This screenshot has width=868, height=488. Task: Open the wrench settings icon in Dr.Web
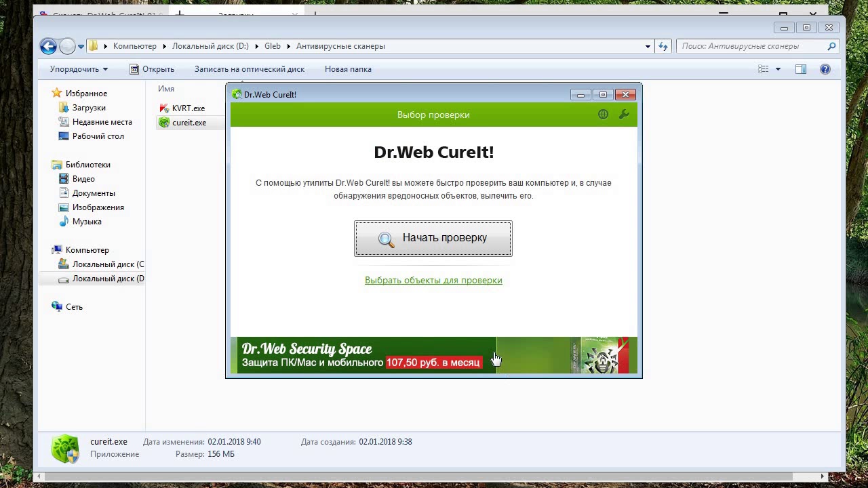624,115
